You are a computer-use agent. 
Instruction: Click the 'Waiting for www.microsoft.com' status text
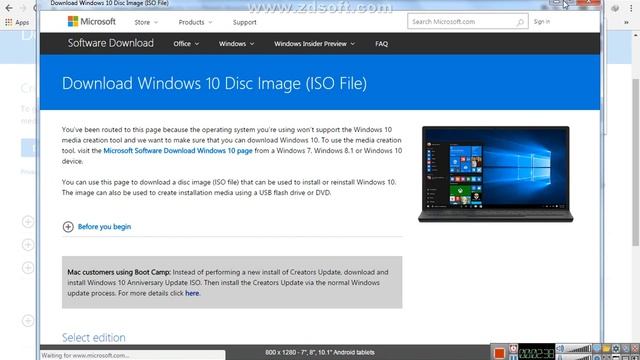[x=85, y=356]
